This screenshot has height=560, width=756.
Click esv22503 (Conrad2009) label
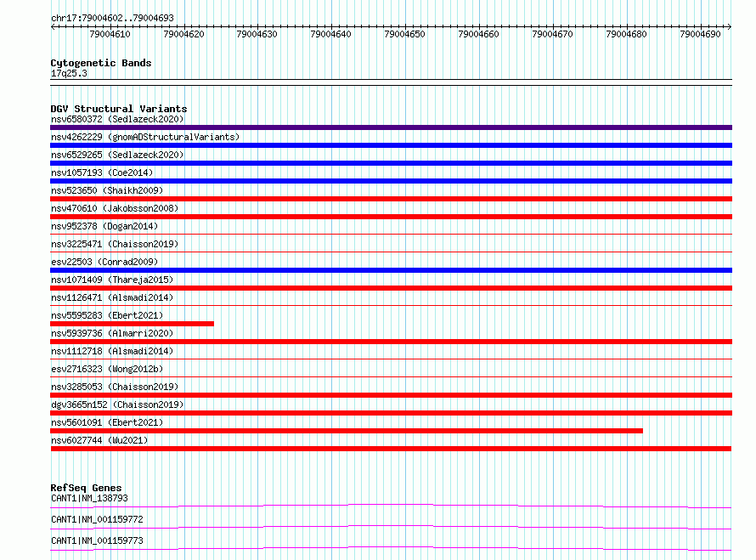click(104, 262)
